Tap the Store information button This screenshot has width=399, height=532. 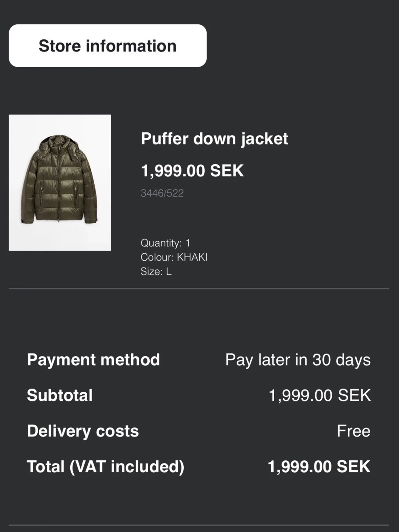coord(107,46)
